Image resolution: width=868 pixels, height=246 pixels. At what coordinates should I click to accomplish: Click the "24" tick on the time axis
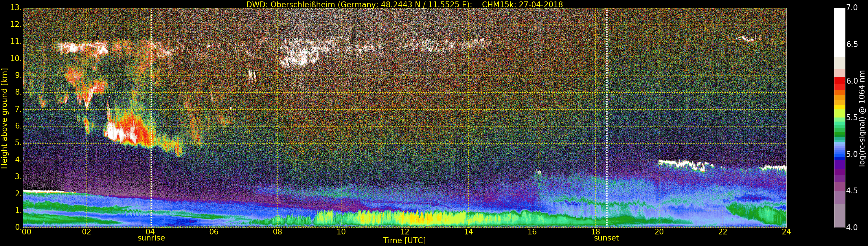786,232
